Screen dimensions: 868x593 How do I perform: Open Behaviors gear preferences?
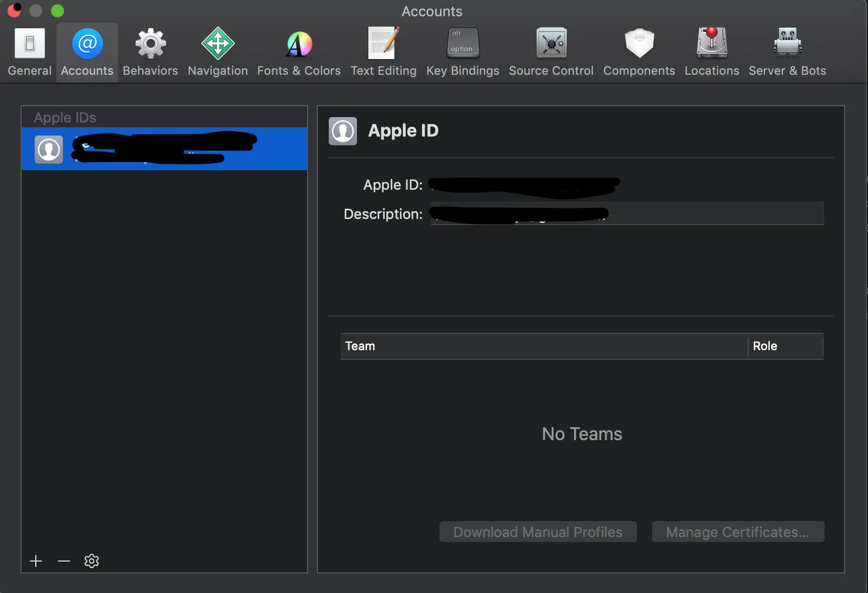[x=150, y=52]
